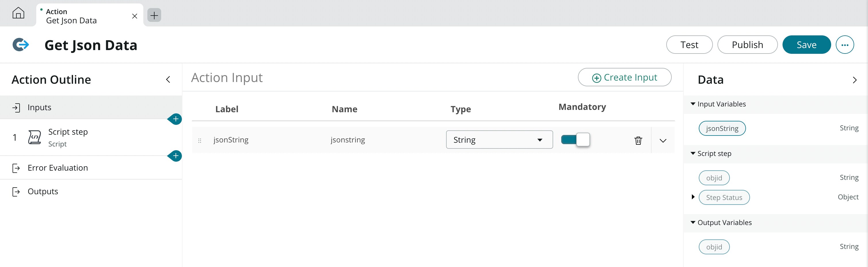This screenshot has height=267, width=868.
Task: Click the Outputs exit icon
Action: tap(16, 192)
